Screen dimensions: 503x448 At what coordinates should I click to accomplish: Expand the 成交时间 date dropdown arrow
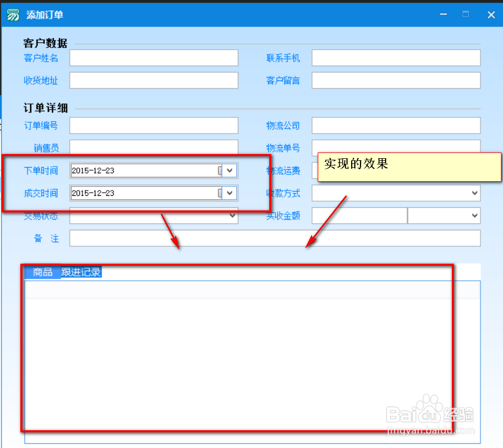(230, 193)
